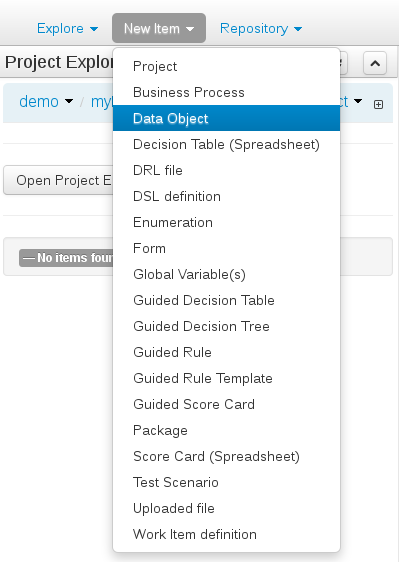Choose Score Card (Spreadsheet) entry
Screen dimensions: 399x562
pos(226,456)
